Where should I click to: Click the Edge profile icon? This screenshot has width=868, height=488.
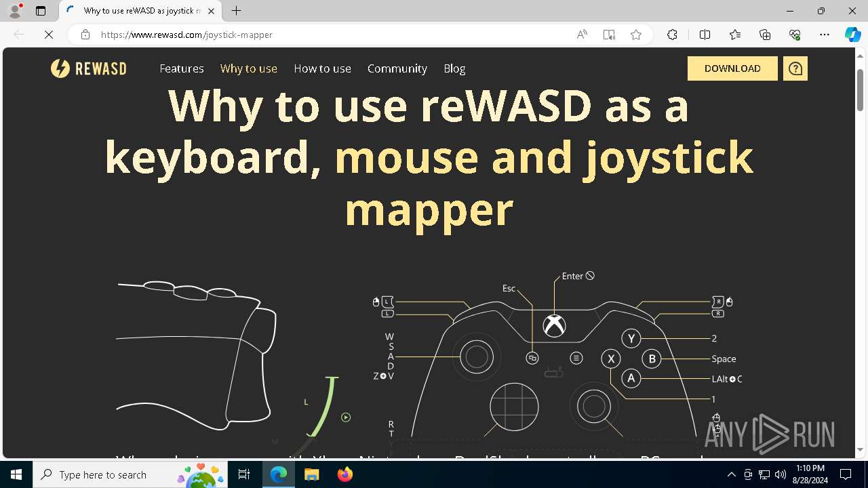pos(15,11)
